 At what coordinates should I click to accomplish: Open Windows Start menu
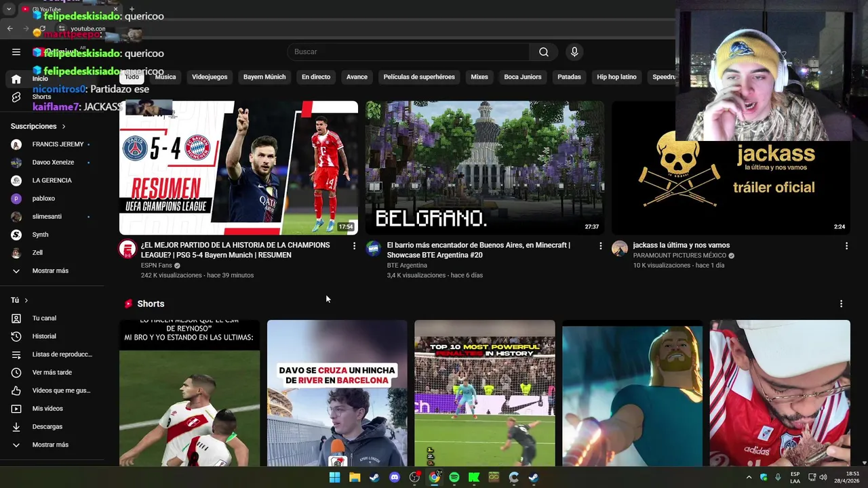point(334,477)
